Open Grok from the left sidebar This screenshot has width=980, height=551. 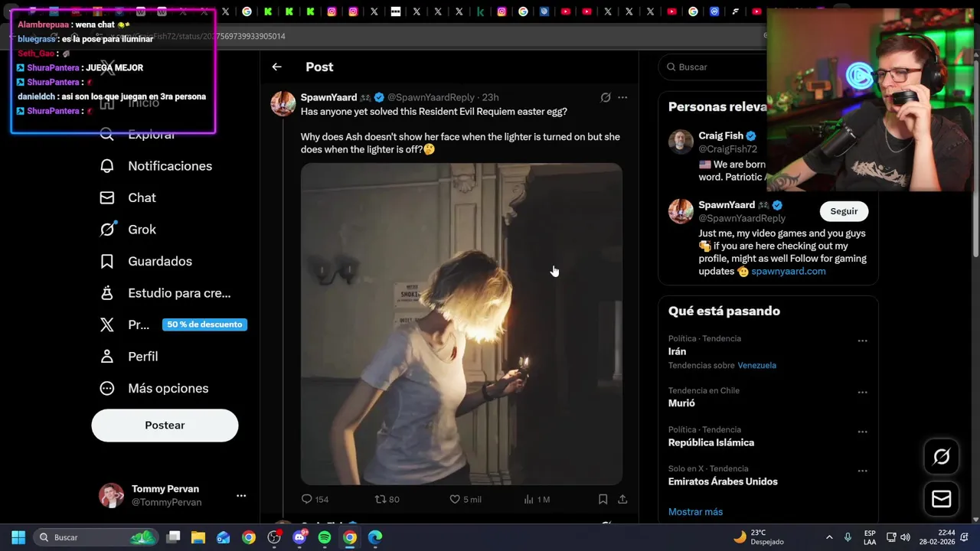tap(128, 230)
